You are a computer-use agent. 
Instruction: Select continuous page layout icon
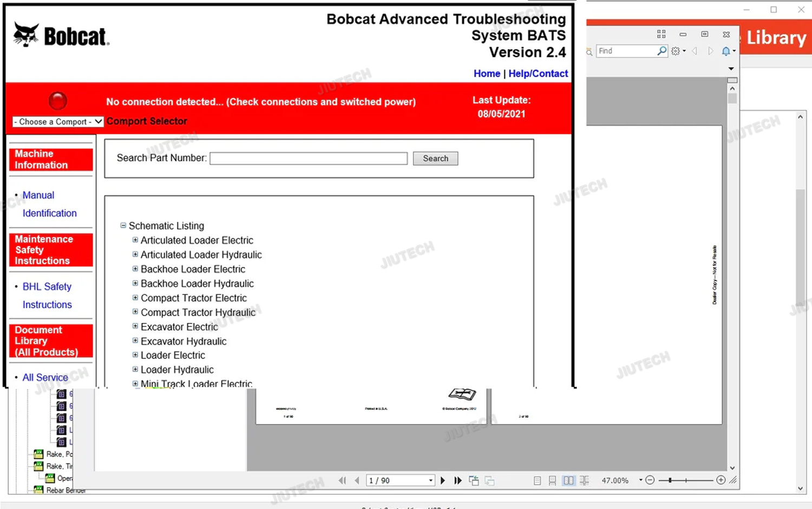coord(552,480)
